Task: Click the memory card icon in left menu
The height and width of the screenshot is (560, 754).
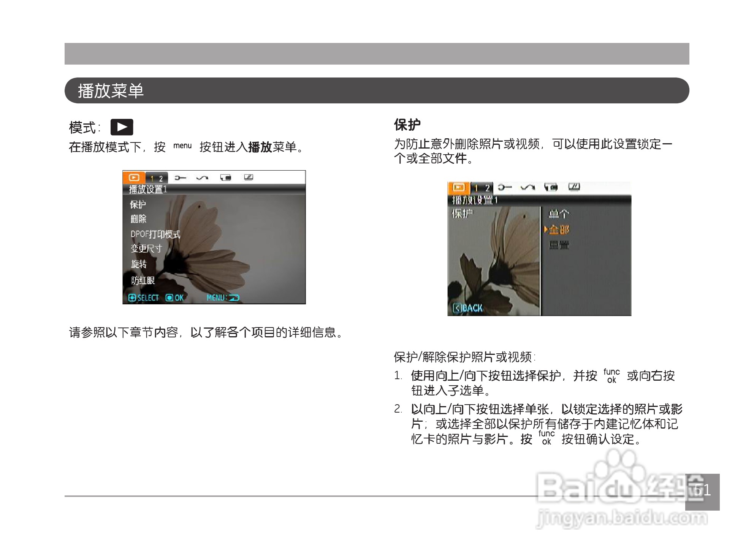Action: tap(225, 178)
